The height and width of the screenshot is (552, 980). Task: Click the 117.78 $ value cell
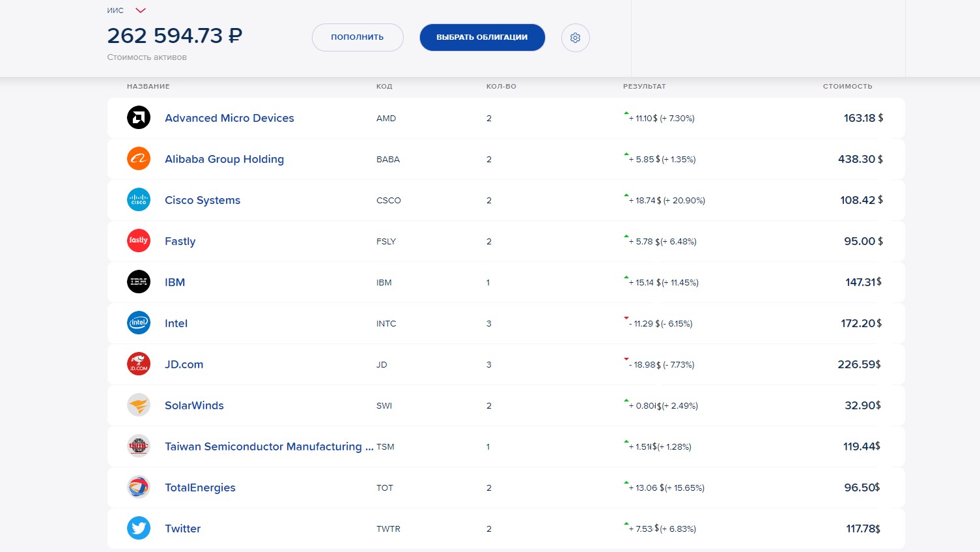pyautogui.click(x=863, y=529)
